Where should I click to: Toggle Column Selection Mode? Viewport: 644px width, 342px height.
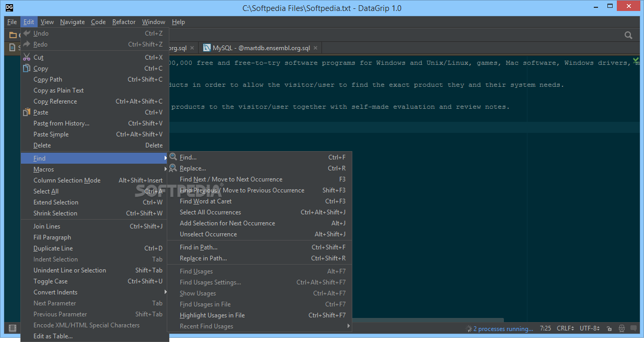point(95,180)
